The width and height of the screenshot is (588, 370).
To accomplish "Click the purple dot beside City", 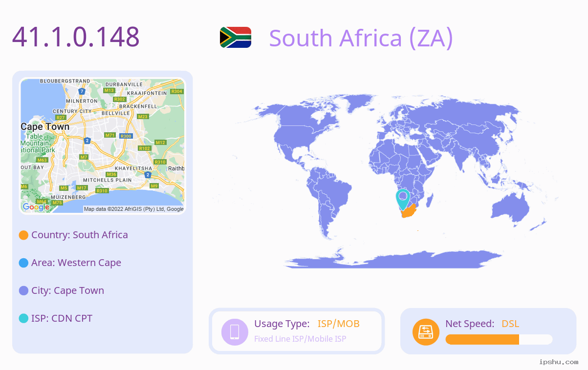I will pos(23,291).
